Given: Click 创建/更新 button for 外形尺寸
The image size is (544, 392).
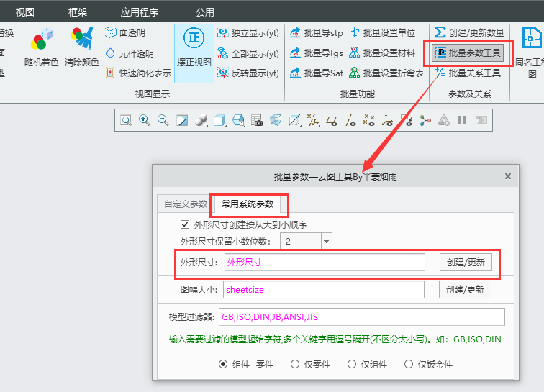Looking at the screenshot, I should click(x=466, y=263).
